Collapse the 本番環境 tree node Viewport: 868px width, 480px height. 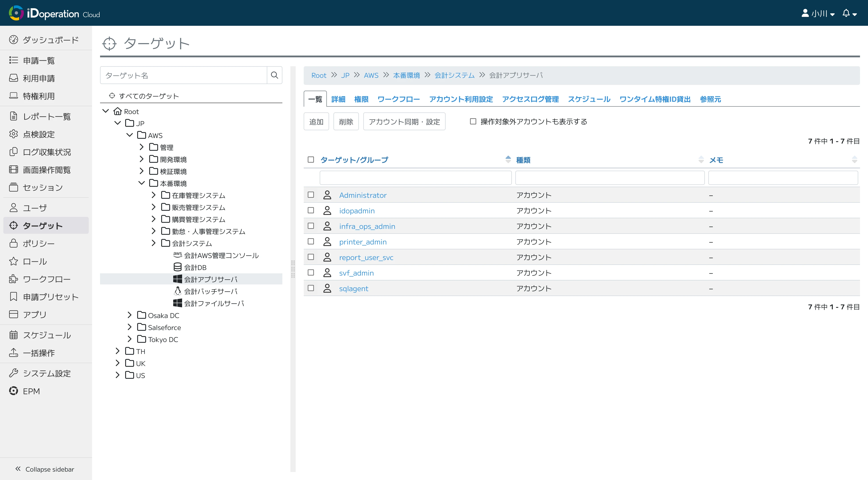click(x=142, y=183)
